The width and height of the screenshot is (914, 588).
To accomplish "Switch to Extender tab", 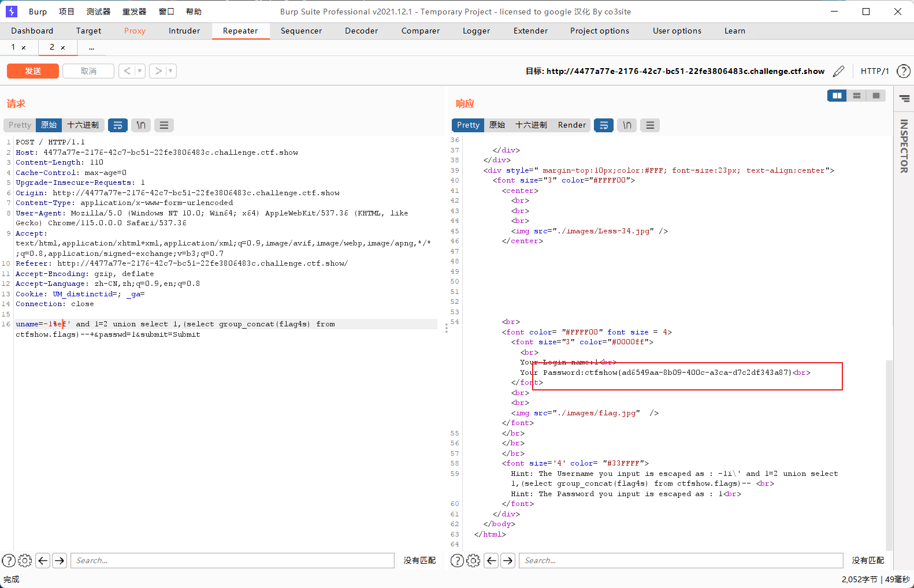I will [530, 31].
